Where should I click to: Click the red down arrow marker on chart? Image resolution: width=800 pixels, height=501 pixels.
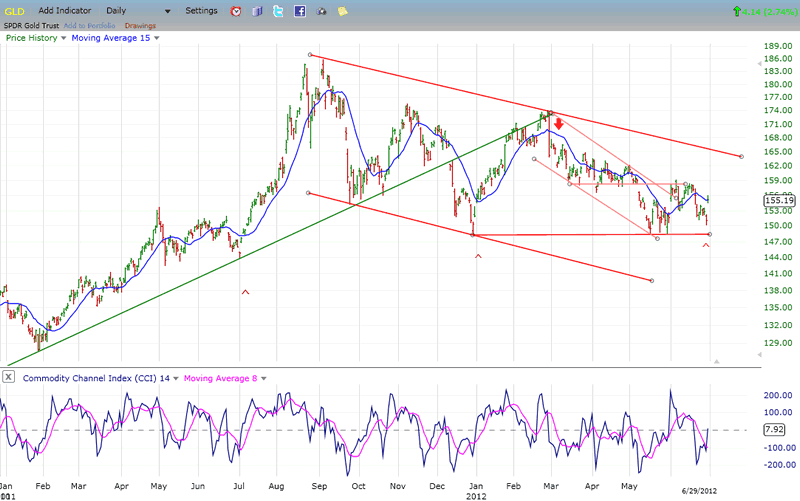(x=559, y=124)
